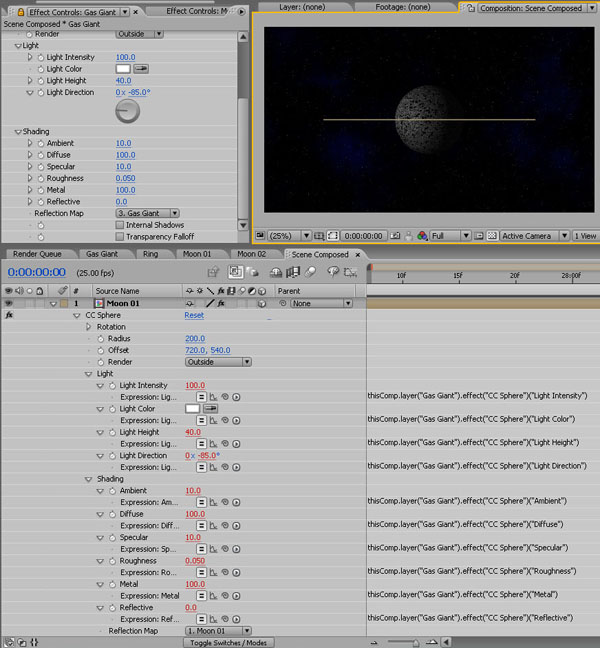Collapse the Shading group in Effect Controls
Screen dimensions: 600x648
click(18, 132)
